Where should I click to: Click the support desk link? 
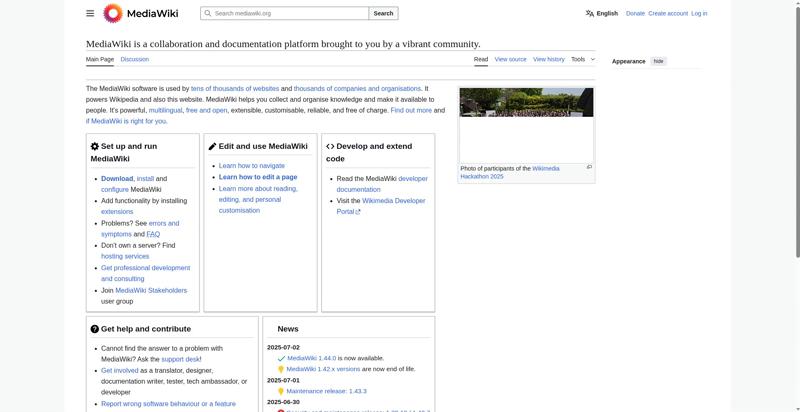[180, 359]
